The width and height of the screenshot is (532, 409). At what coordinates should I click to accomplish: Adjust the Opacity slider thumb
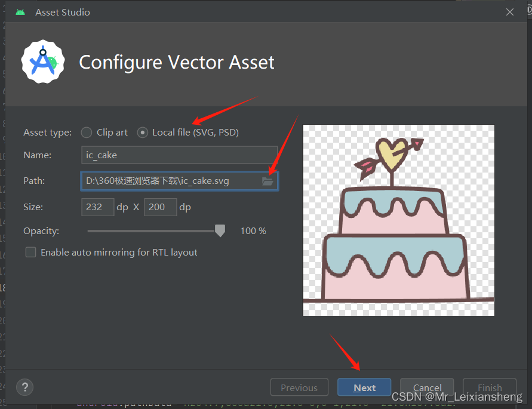click(x=219, y=230)
